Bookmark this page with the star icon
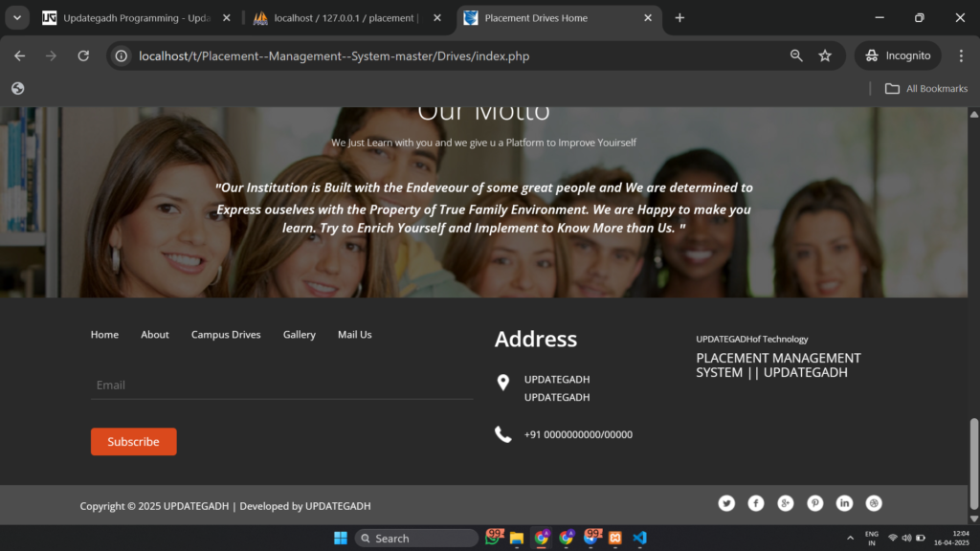 (825, 55)
